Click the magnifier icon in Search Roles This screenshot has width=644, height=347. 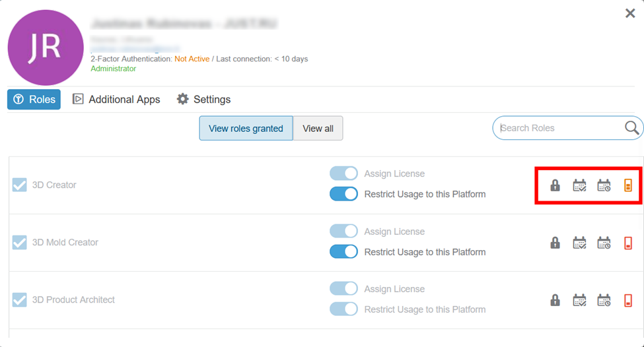click(631, 128)
